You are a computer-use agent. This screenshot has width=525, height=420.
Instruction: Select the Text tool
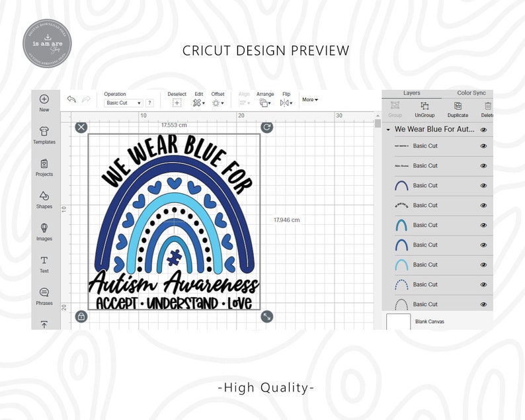coord(44,260)
